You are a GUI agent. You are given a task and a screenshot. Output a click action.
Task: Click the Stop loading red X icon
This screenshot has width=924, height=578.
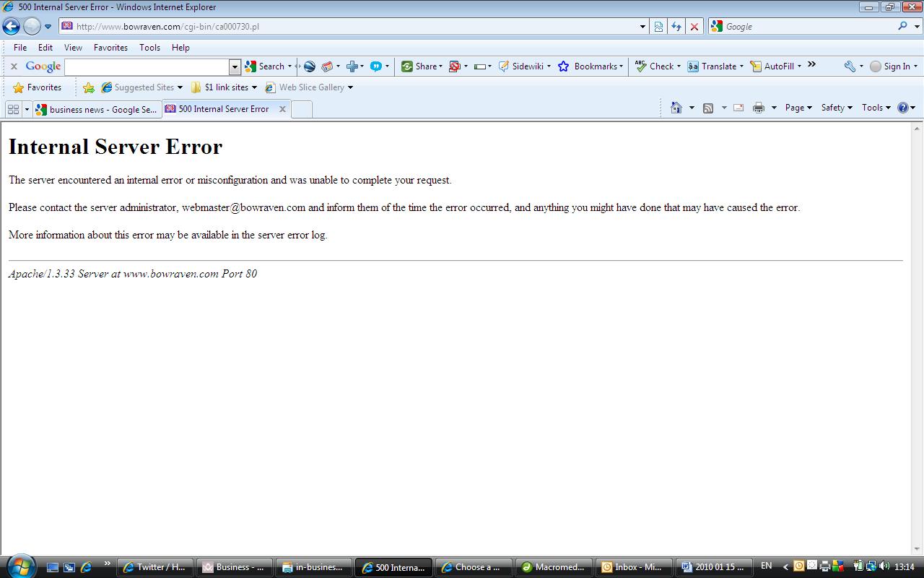694,27
